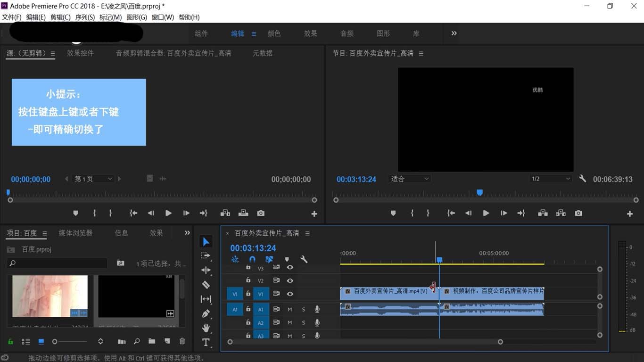The width and height of the screenshot is (644, 362).
Task: Open the timeline settings wrench icon
Action: 304,259
